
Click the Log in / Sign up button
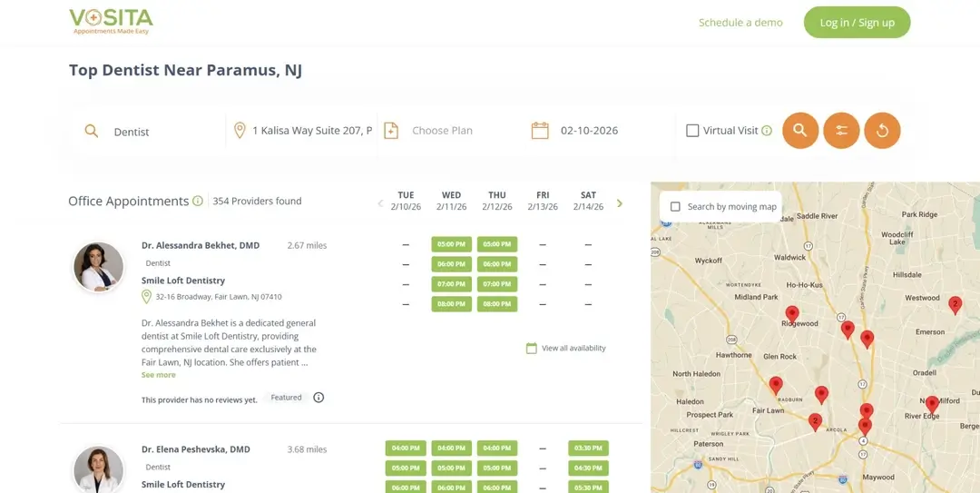857,23
